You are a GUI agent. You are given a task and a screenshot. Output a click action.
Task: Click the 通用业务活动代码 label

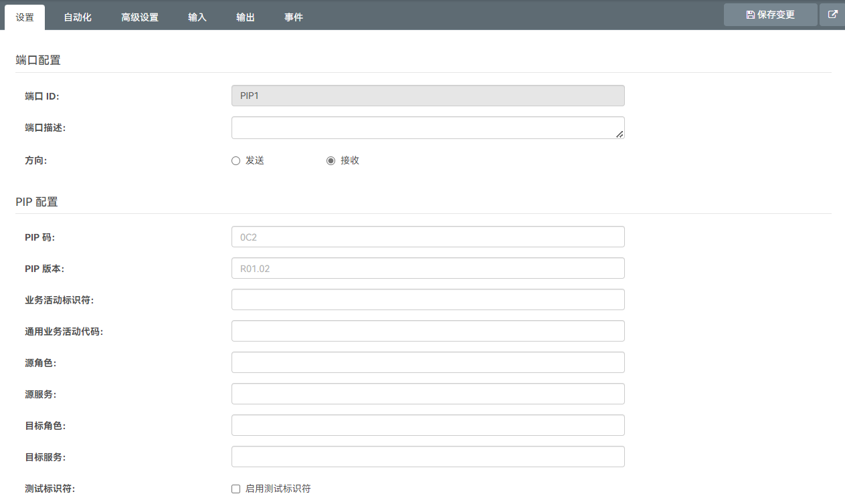pos(64,332)
